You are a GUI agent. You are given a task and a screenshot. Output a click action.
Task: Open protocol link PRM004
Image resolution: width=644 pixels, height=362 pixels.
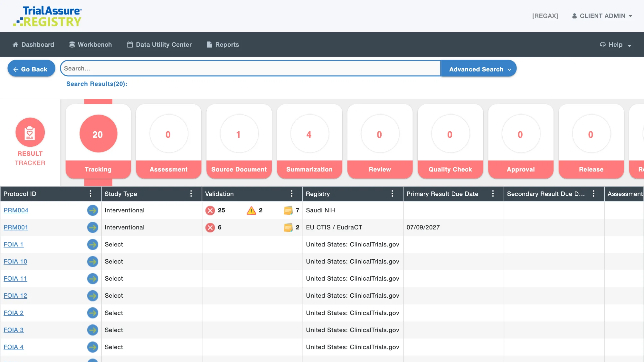tap(16, 210)
